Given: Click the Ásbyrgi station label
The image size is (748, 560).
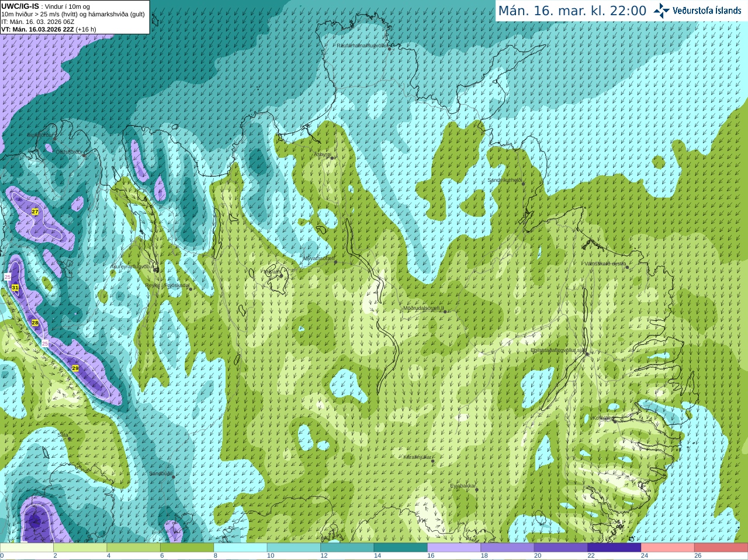Looking at the screenshot, I should tap(322, 154).
